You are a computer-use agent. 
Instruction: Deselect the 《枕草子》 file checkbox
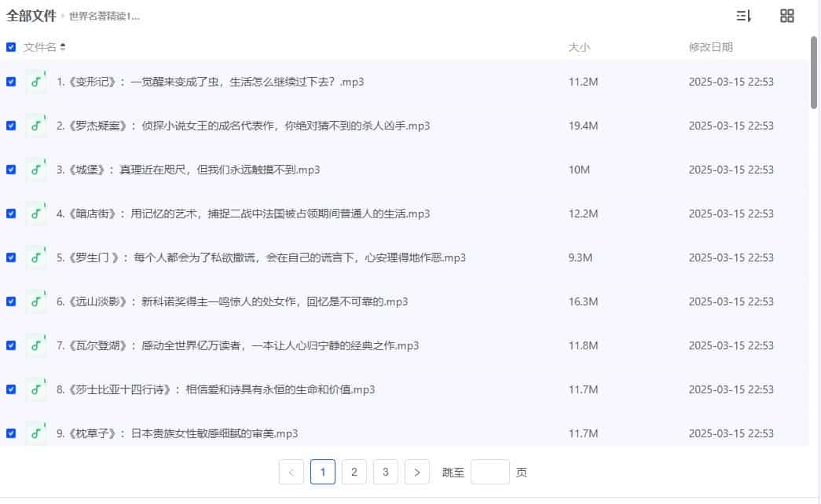(11, 433)
